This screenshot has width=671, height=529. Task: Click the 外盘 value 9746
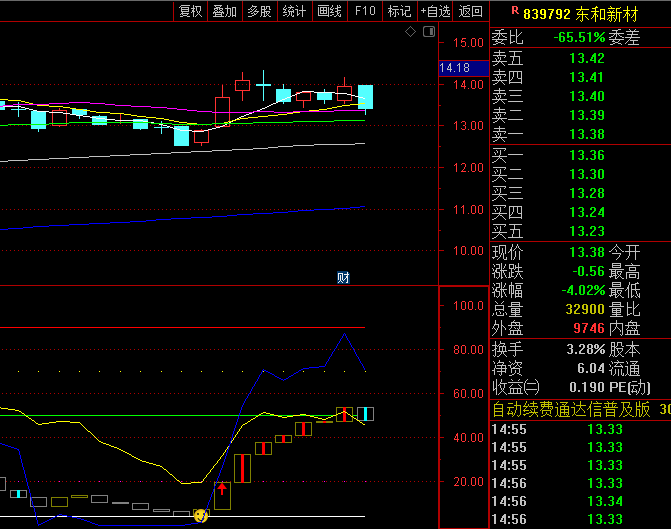[x=589, y=329]
